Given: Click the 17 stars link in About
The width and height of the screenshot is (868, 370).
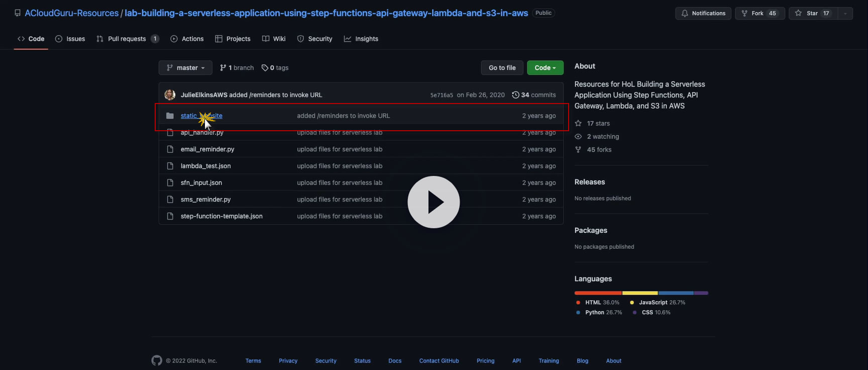Looking at the screenshot, I should [x=593, y=123].
